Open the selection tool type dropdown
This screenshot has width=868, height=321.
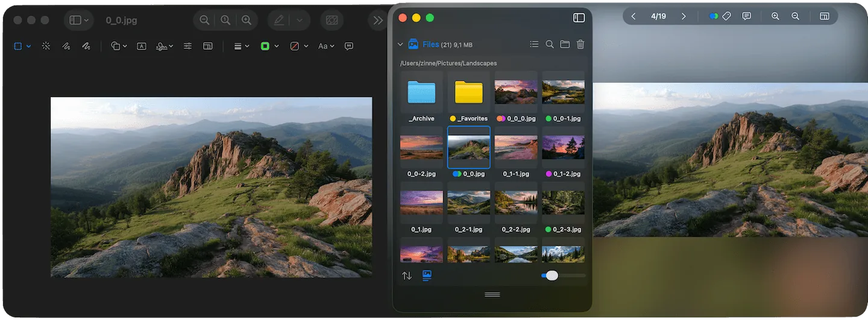click(x=28, y=46)
